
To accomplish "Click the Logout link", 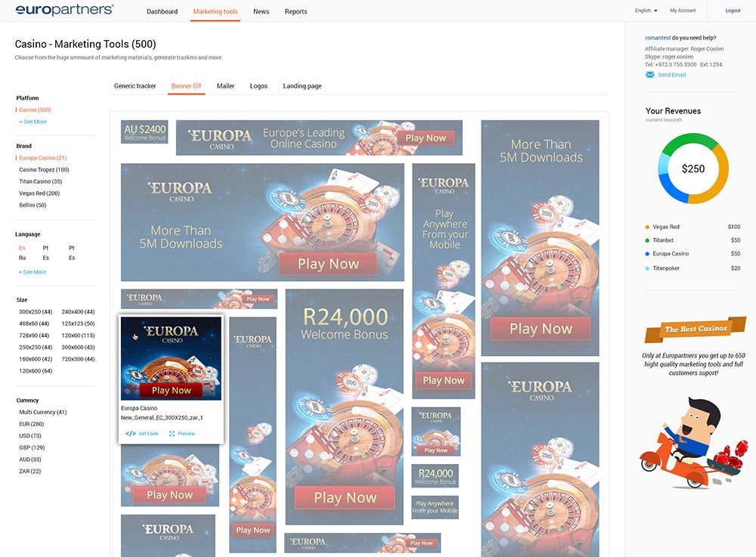I will tap(733, 11).
